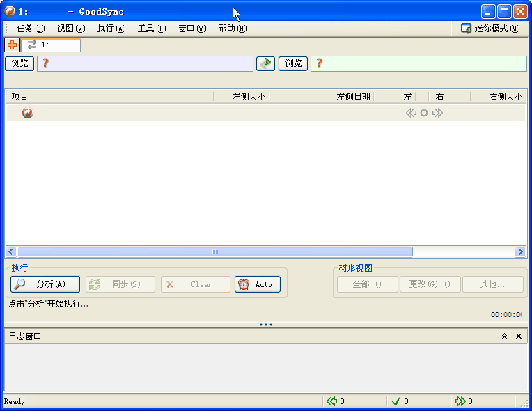
Task: Click the left-to-right arrow icon in the list row
Action: (x=437, y=113)
